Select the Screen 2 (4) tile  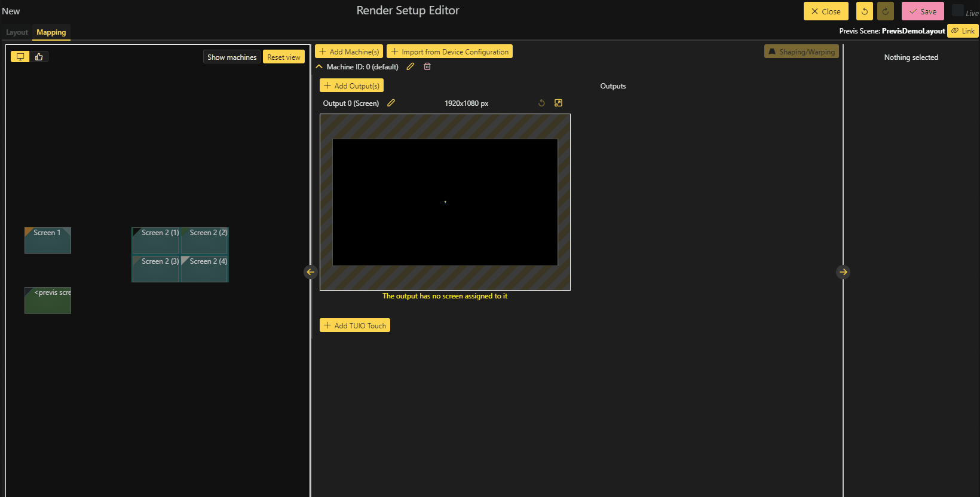204,269
